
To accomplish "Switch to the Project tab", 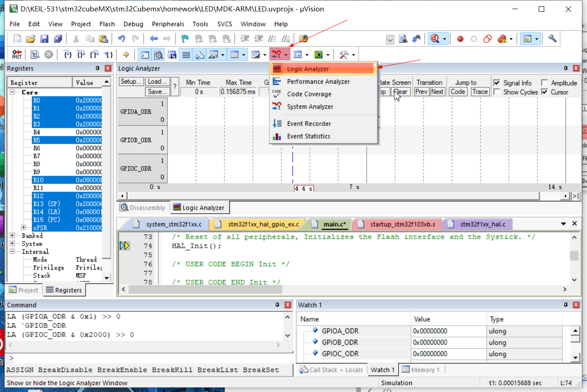I will (24, 290).
